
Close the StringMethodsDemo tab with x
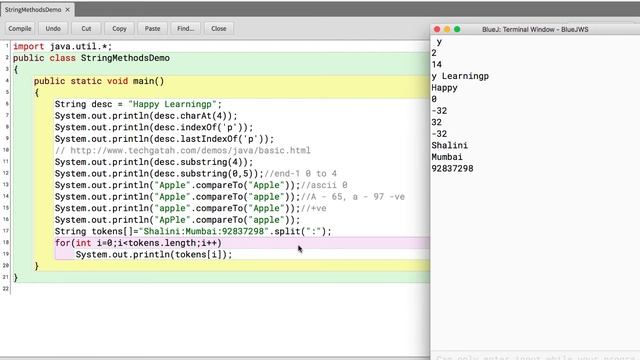(x=68, y=9)
